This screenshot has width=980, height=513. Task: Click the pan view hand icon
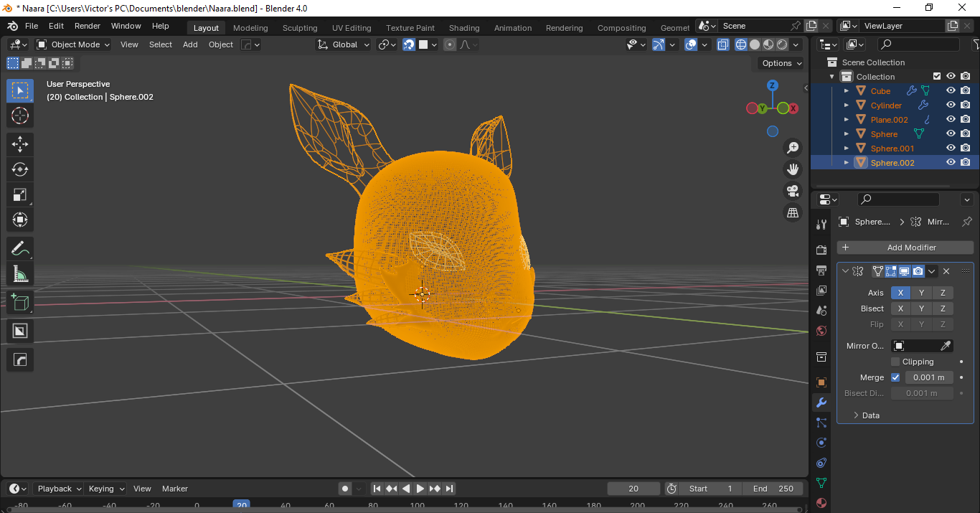(793, 169)
